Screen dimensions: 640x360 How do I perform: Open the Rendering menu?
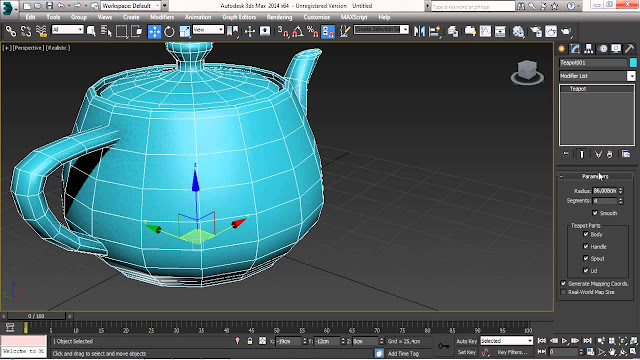279,17
